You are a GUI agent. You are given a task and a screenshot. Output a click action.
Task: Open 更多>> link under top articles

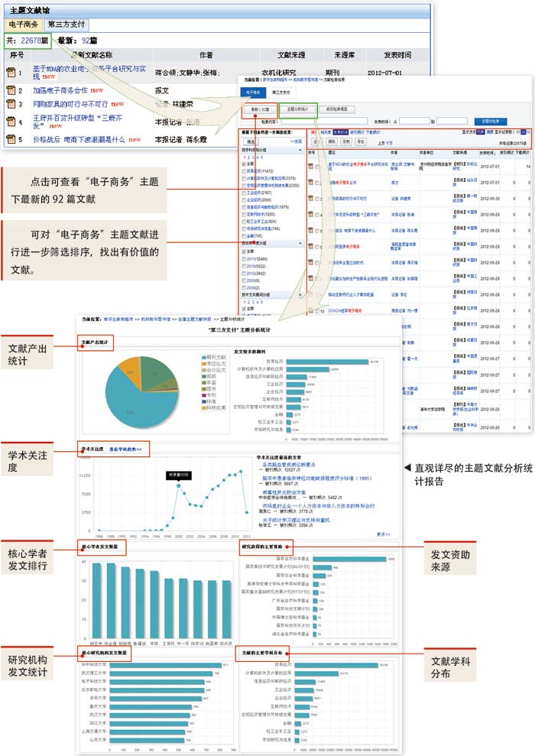pyautogui.click(x=383, y=534)
